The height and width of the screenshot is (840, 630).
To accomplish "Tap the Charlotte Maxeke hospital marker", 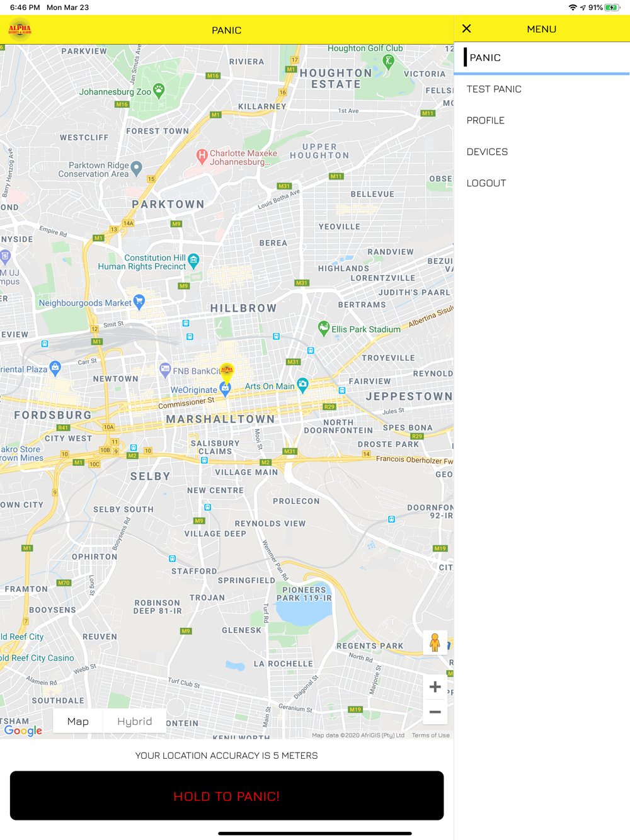I will pos(202,156).
